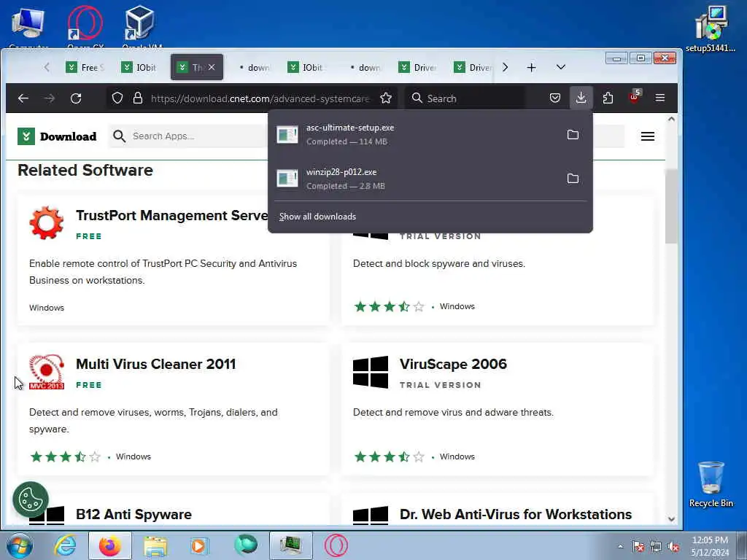Launch Internet Explorer from taskbar
This screenshot has width=747, height=560.
[x=65, y=545]
